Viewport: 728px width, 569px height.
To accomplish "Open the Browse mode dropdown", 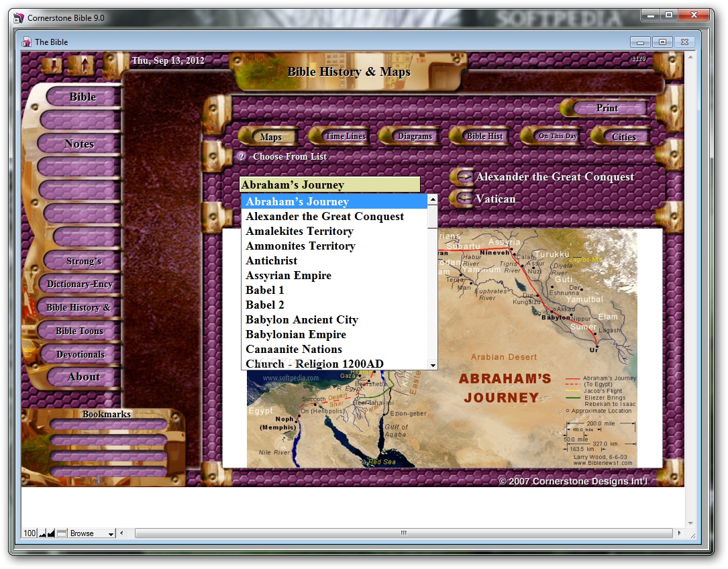I will click(92, 533).
